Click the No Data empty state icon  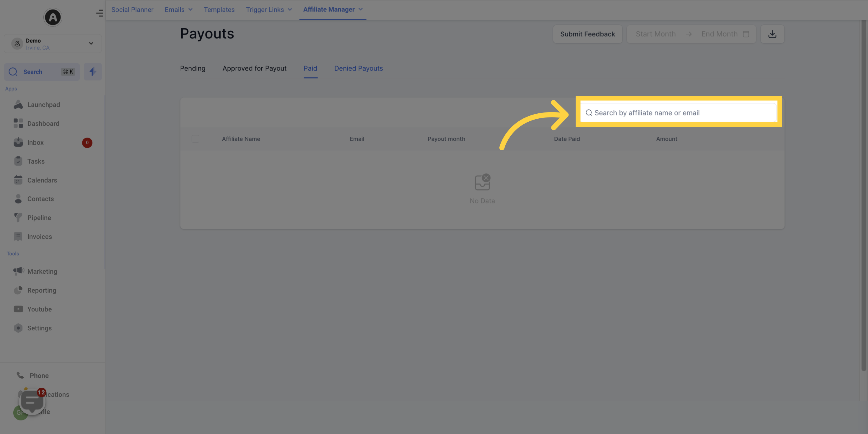coord(483,182)
